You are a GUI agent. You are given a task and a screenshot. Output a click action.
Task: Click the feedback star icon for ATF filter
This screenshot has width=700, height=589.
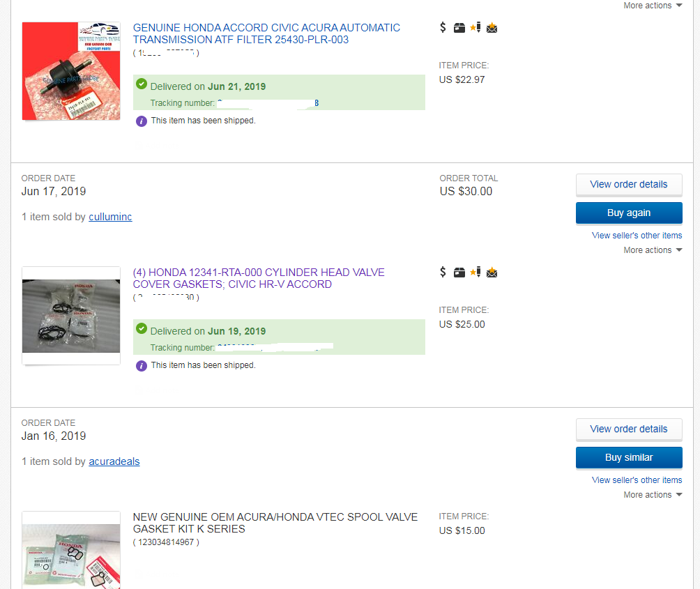[475, 28]
